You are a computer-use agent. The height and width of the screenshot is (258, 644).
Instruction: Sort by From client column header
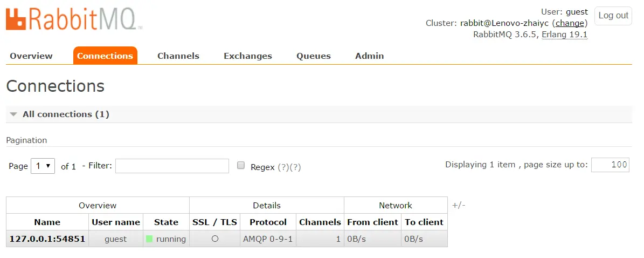click(x=372, y=222)
